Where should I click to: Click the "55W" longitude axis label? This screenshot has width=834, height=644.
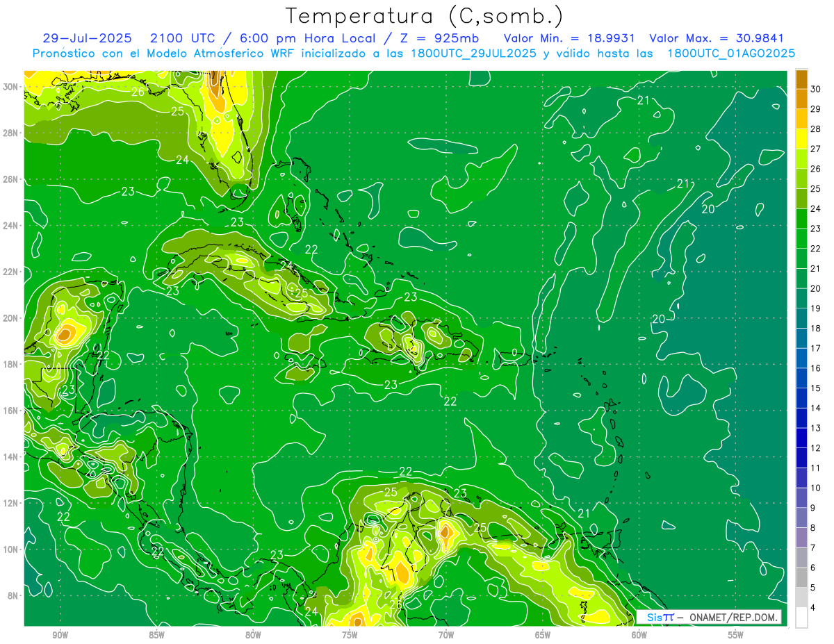point(736,635)
